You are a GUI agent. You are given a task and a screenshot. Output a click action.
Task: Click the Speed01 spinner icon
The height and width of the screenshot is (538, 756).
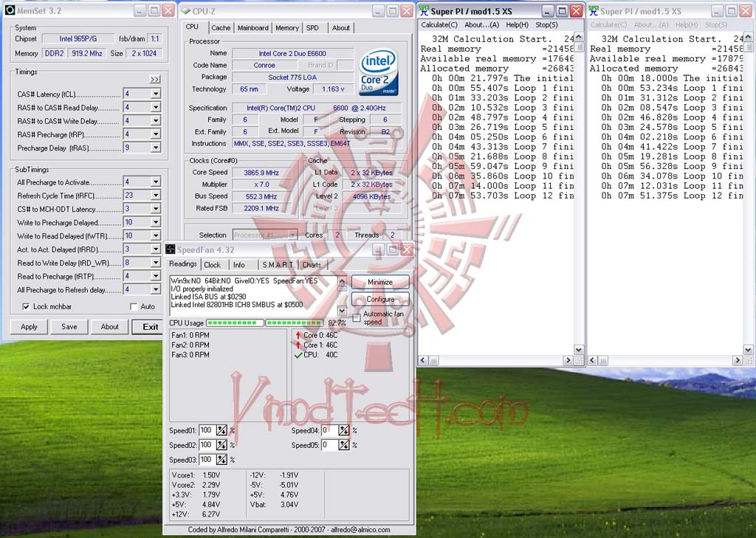coord(221,430)
